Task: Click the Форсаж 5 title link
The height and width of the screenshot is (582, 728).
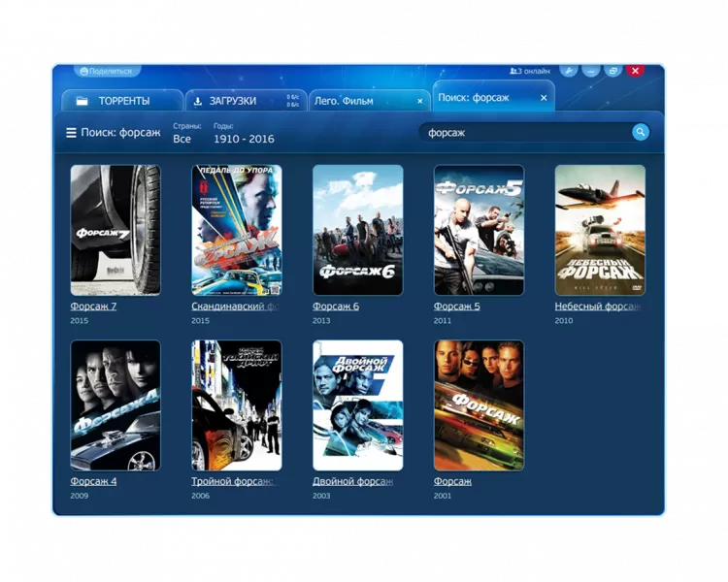Action: [x=456, y=307]
